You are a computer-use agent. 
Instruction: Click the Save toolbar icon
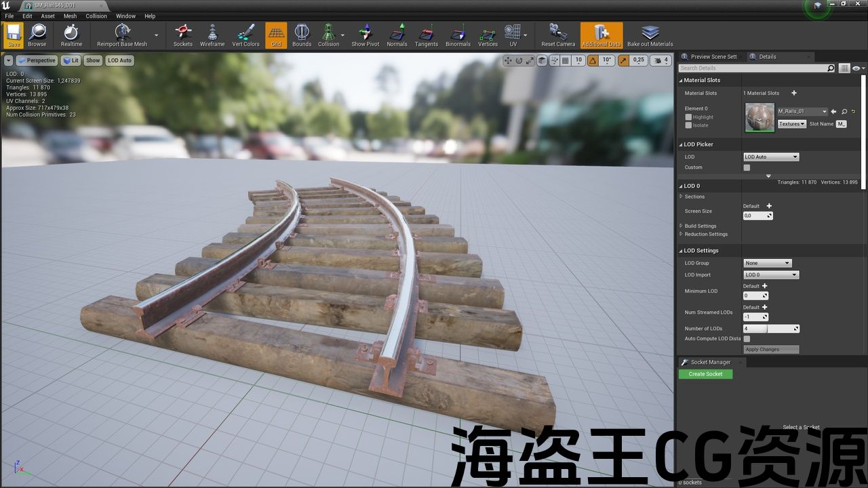tap(14, 35)
